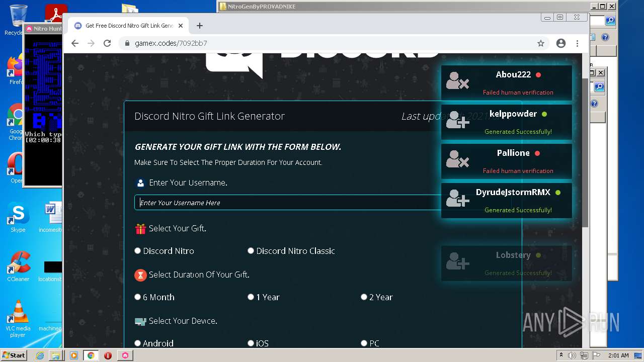Click the username person icon
Image resolution: width=644 pixels, height=362 pixels.
point(140,183)
